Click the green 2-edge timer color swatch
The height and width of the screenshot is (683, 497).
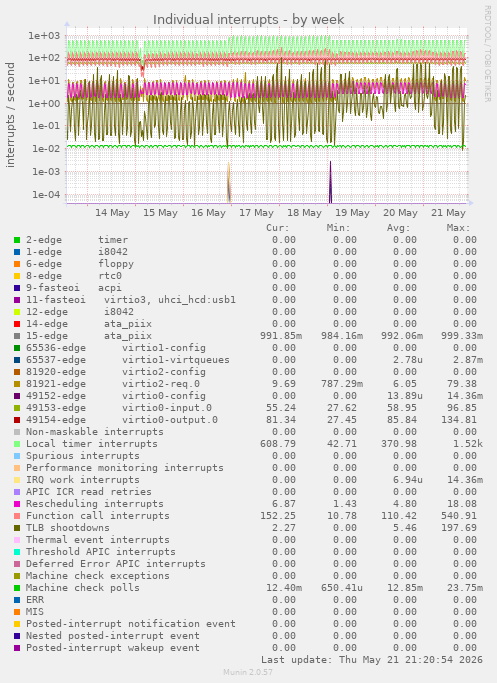click(17, 240)
